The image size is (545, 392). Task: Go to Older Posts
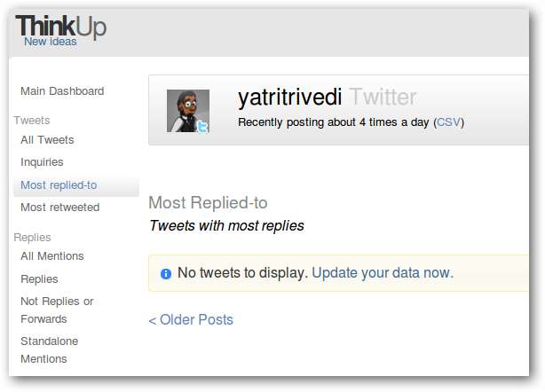coord(191,319)
